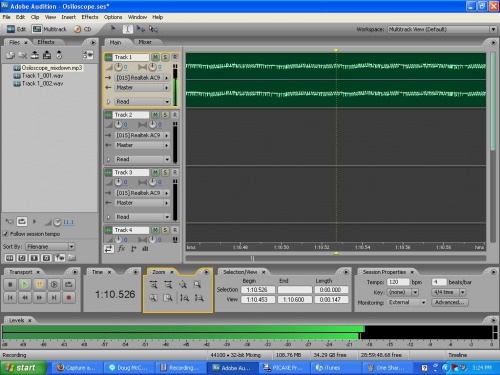500x375 pixels.
Task: Solo Track 3
Action: click(165, 173)
